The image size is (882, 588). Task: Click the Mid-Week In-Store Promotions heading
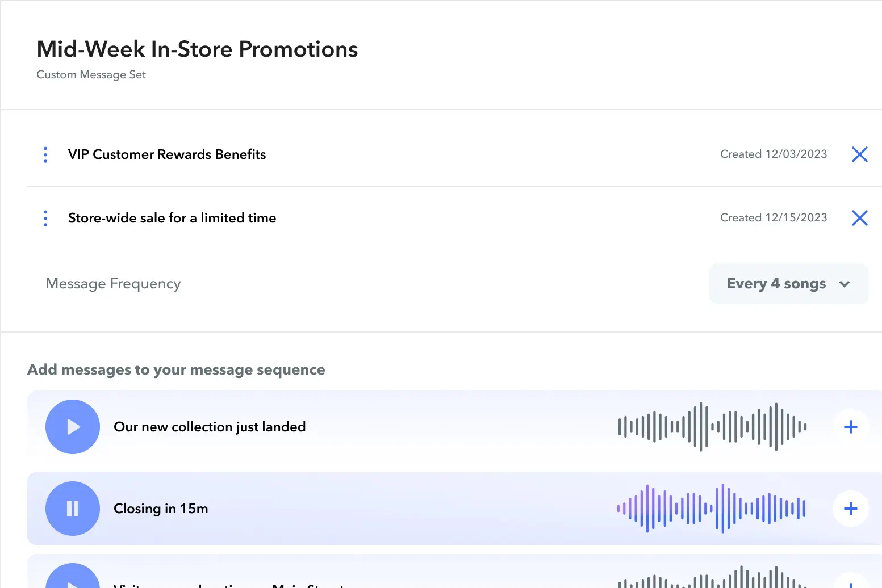click(x=197, y=49)
